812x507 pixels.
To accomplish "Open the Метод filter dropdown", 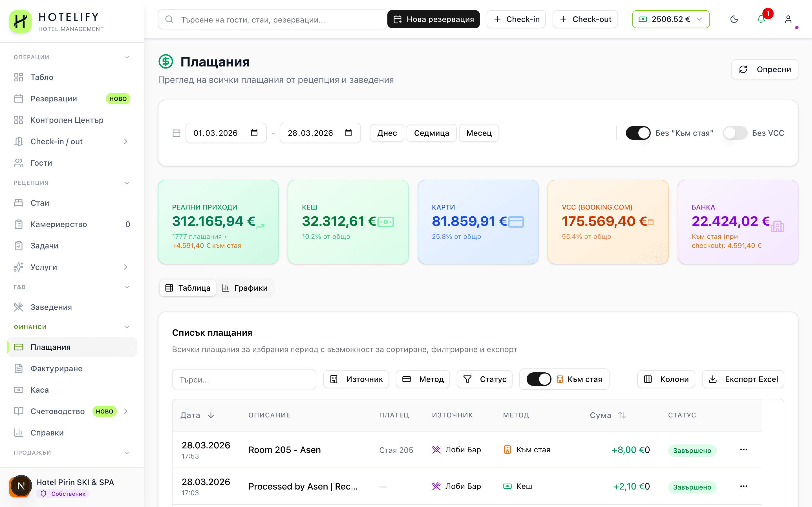I will tap(423, 379).
